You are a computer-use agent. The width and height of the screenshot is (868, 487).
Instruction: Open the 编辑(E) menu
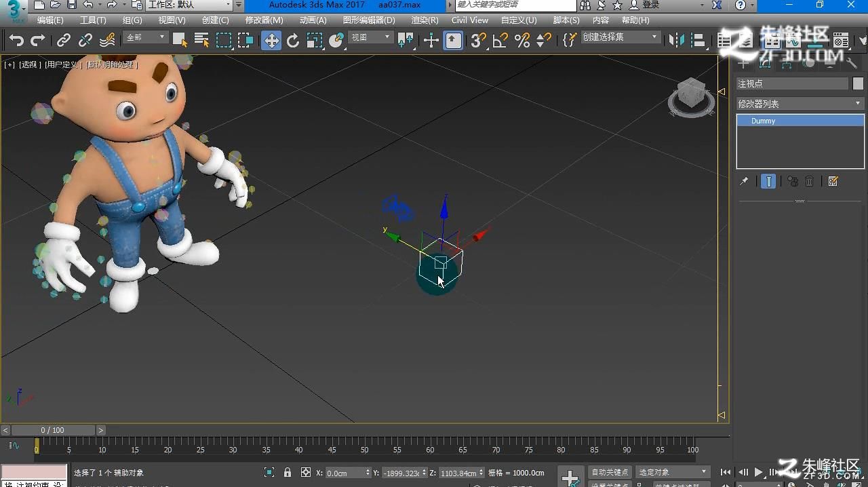coord(50,20)
